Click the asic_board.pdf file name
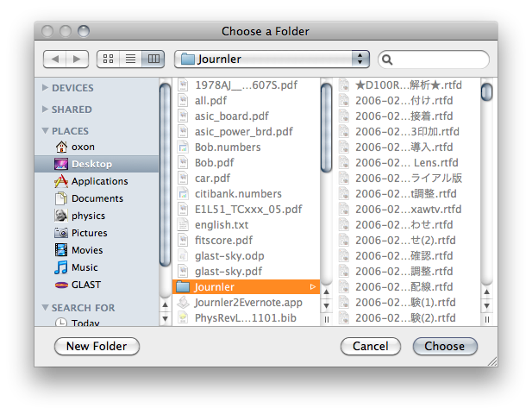Screen dimensions: 532x414 [x=232, y=116]
